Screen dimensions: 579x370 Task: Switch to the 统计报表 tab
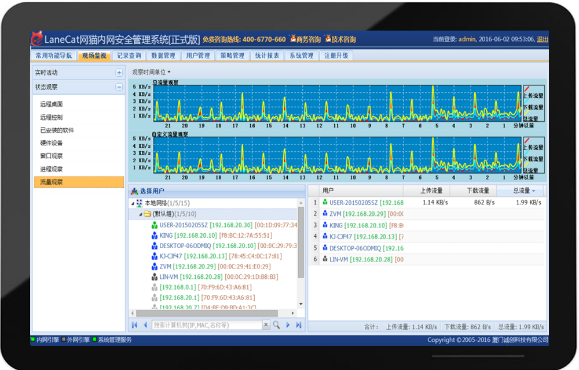click(x=267, y=55)
